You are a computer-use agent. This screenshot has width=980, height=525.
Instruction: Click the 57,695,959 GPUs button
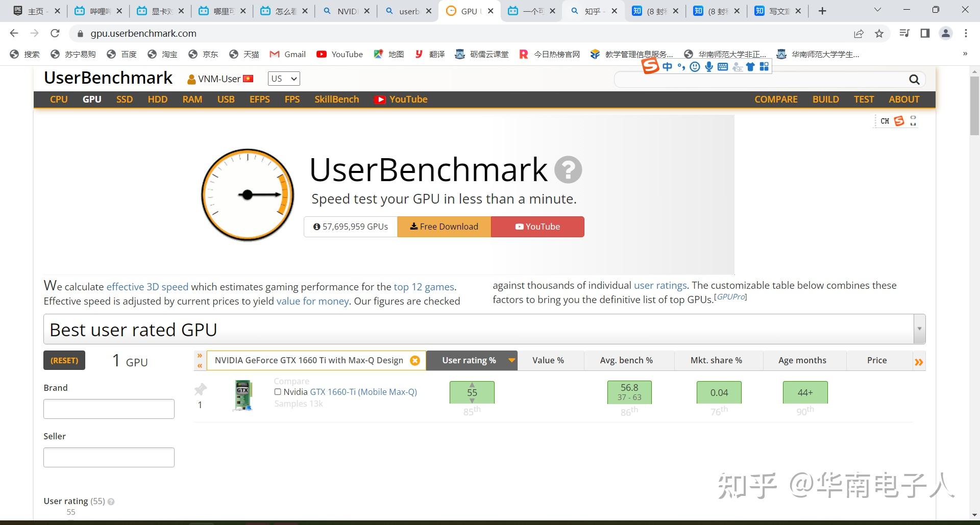[x=351, y=227]
